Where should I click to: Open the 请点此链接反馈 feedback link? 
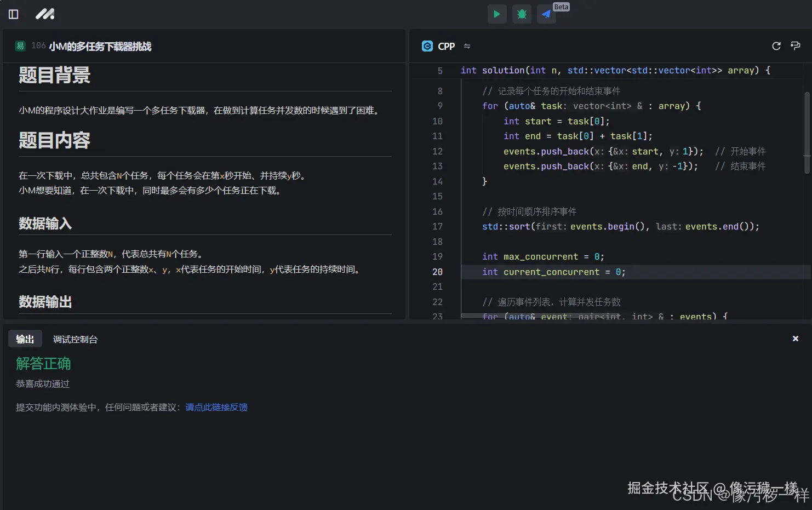[x=216, y=407]
